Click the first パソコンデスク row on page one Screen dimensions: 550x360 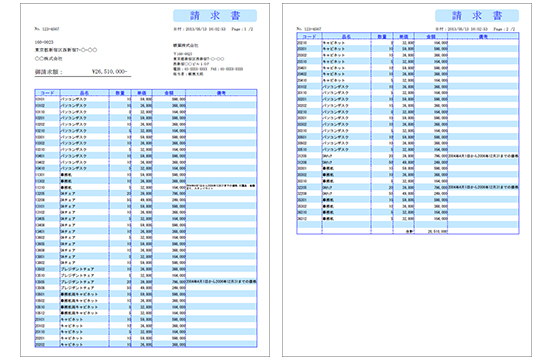point(146,99)
